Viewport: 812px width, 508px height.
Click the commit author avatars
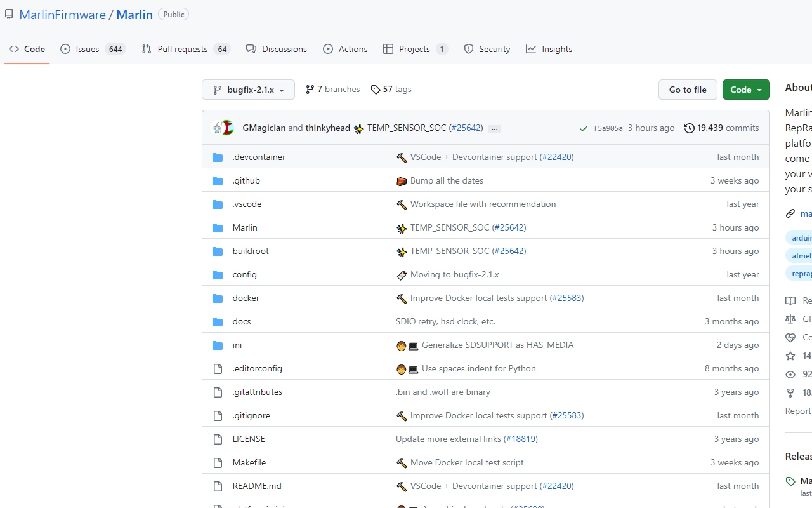[223, 128]
